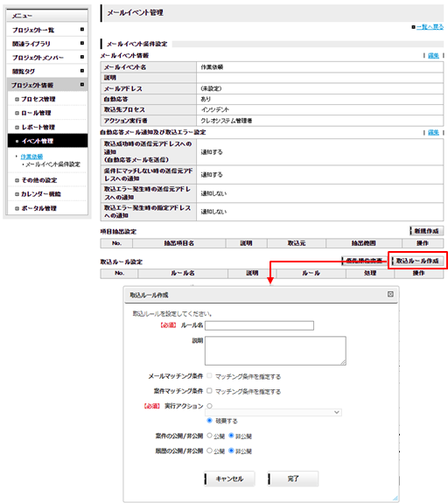The image size is (448, 503).
Task: Expand ロール管理 via its plus icon
Action: [x=17, y=113]
